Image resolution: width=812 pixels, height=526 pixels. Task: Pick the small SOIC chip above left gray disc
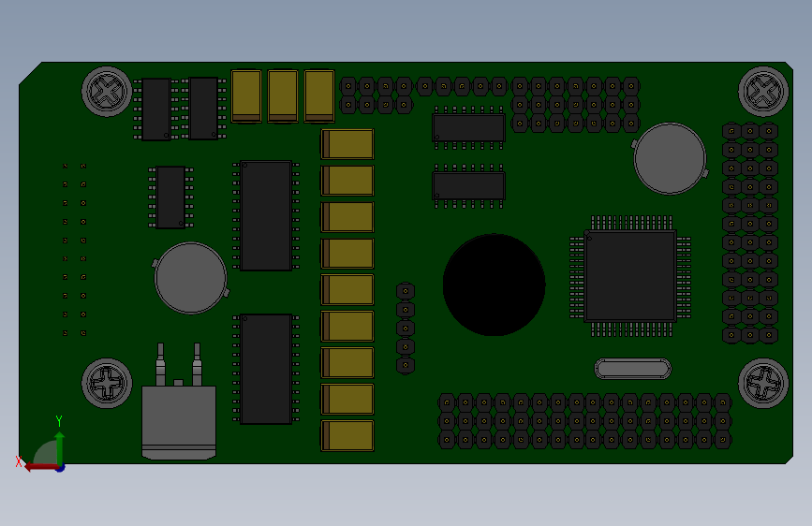tap(170, 197)
